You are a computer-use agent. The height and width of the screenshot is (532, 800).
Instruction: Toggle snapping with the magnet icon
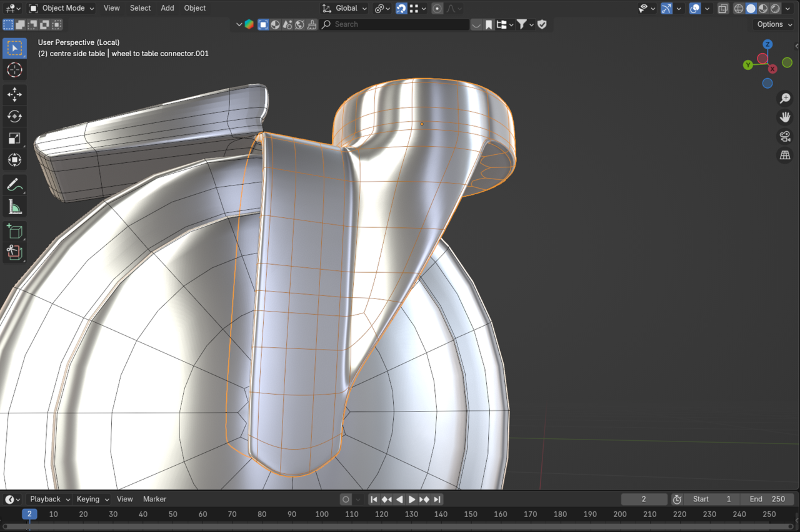click(x=401, y=8)
